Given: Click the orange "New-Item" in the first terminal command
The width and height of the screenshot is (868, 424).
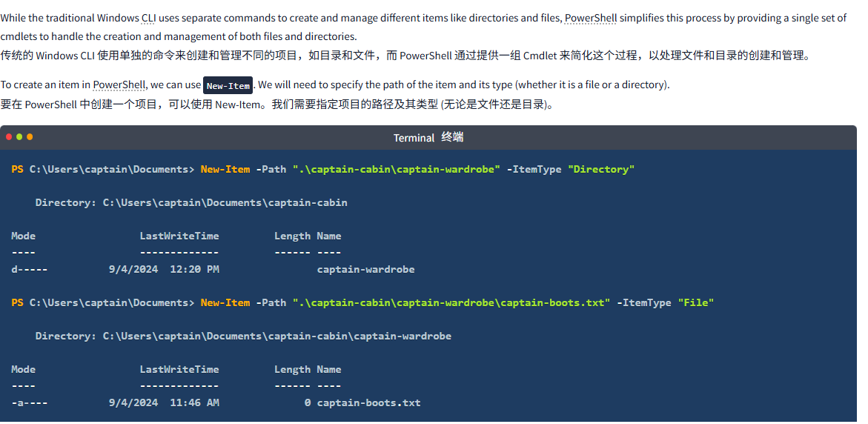Looking at the screenshot, I should pyautogui.click(x=225, y=170).
